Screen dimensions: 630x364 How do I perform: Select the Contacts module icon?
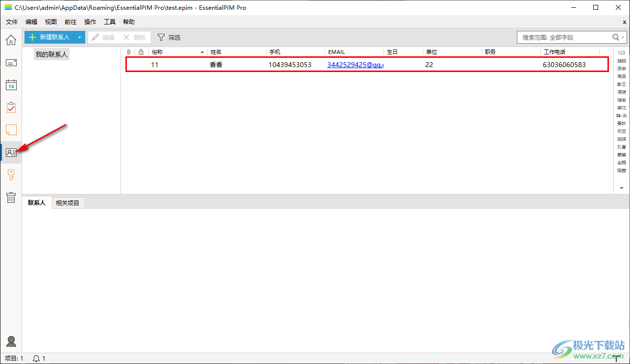click(11, 152)
